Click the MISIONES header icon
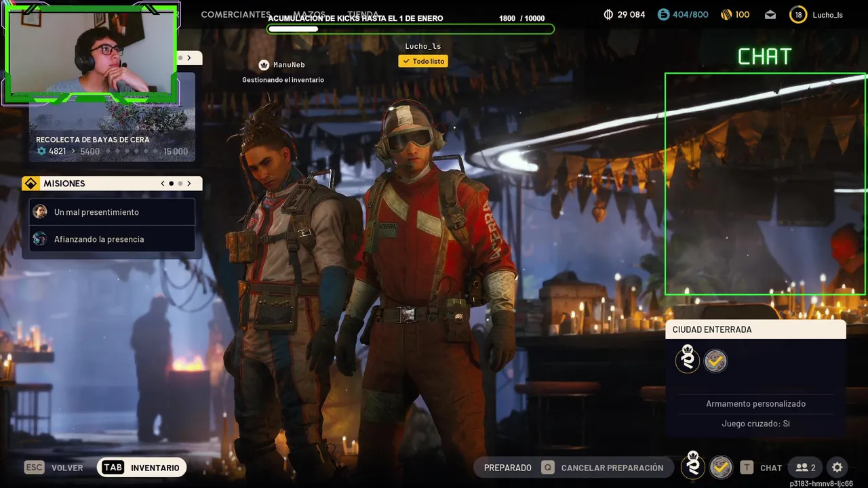This screenshot has height=488, width=868. [30, 184]
